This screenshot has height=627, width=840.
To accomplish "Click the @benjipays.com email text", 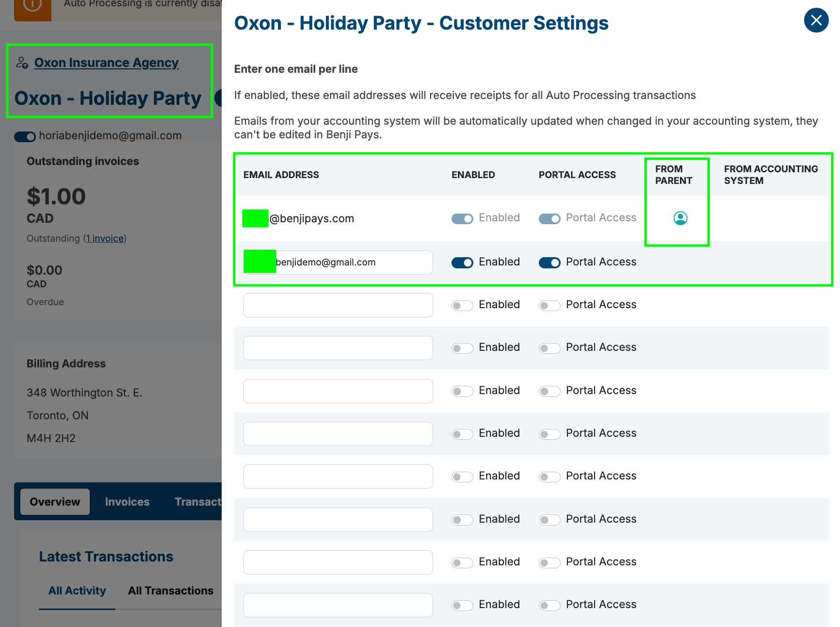I will (x=311, y=219).
